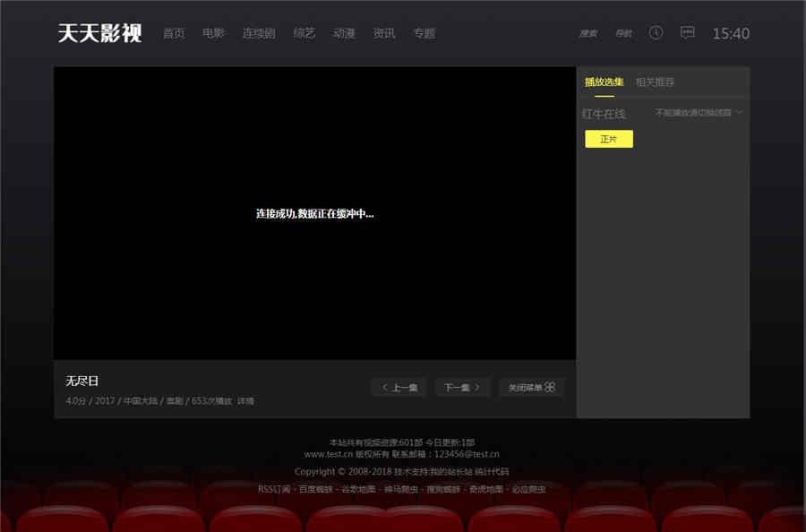Click the 搜索 search shortcut in header
The width and height of the screenshot is (806, 532).
tap(587, 34)
